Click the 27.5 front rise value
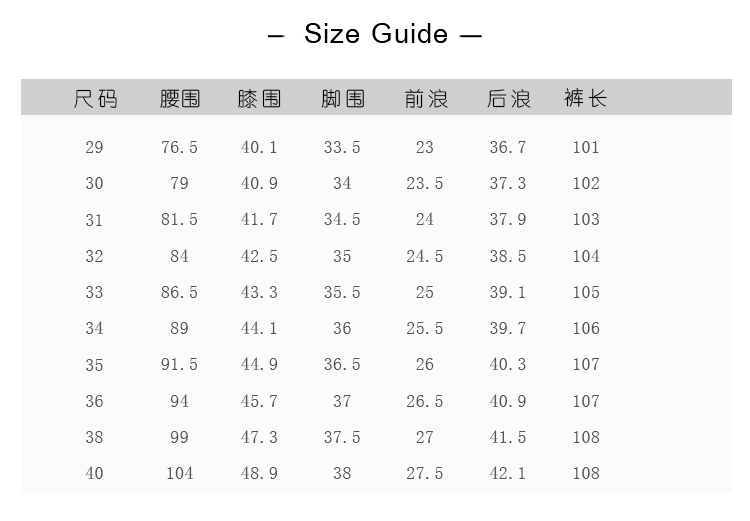 (x=425, y=474)
